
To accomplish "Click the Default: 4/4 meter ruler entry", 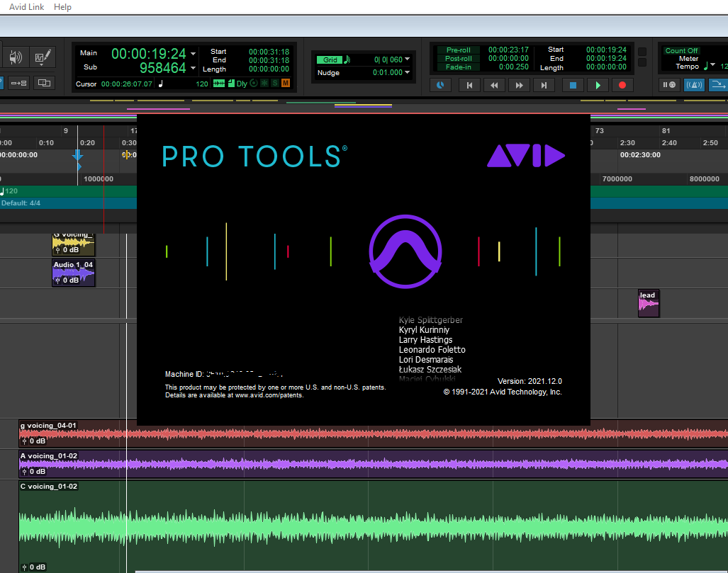I will click(21, 203).
